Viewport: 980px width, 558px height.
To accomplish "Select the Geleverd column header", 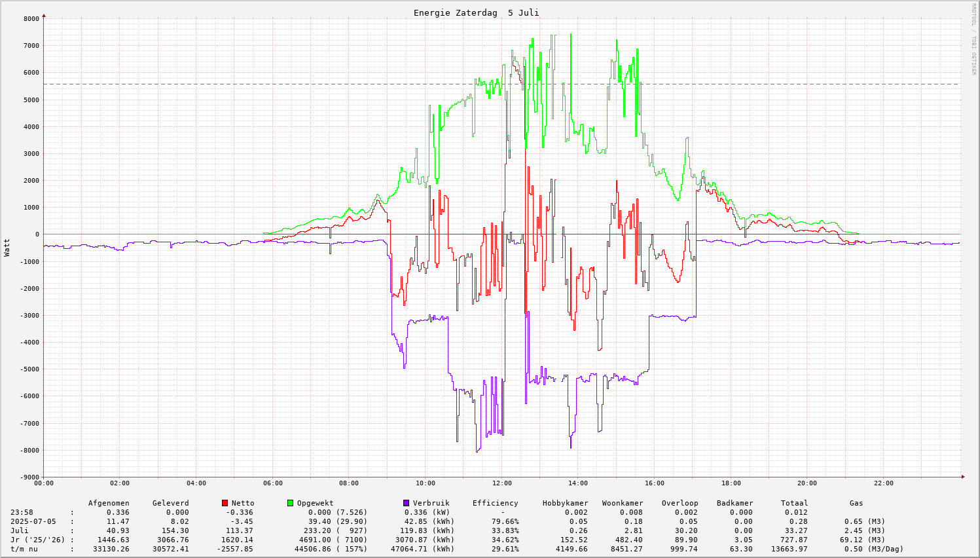I will coord(170,503).
